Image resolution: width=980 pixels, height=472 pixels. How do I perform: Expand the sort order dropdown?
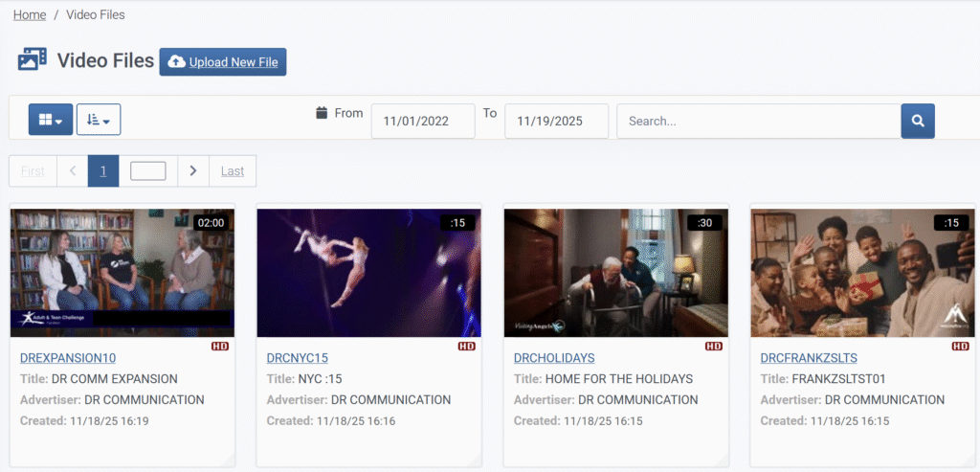click(99, 120)
